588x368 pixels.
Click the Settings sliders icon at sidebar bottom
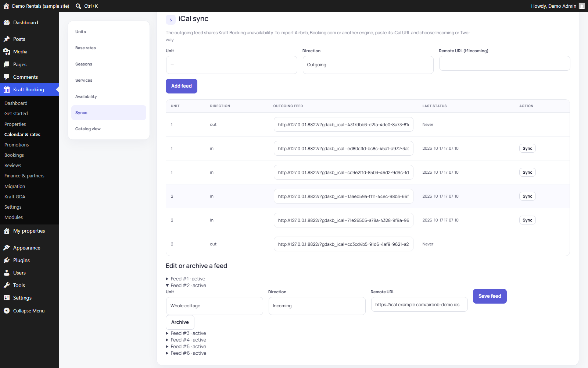pyautogui.click(x=7, y=298)
